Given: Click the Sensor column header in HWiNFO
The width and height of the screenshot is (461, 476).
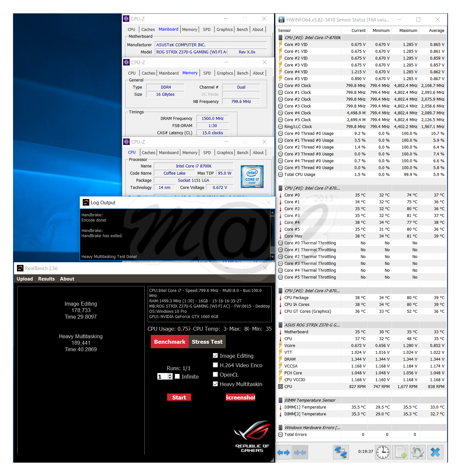Looking at the screenshot, I should [308, 30].
